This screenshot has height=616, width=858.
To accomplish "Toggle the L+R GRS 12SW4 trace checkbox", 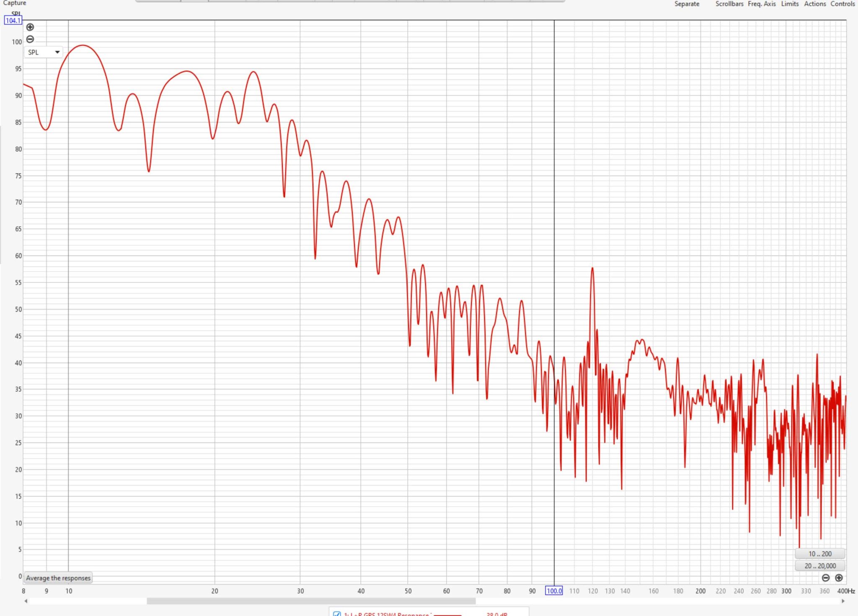I will click(337, 614).
